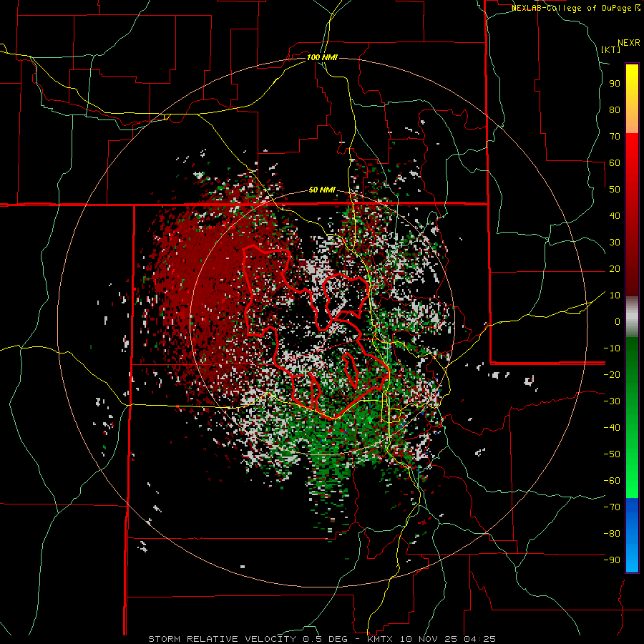Click the 40 value on velocity scale
Image resolution: width=644 pixels, height=644 pixels.
point(615,216)
